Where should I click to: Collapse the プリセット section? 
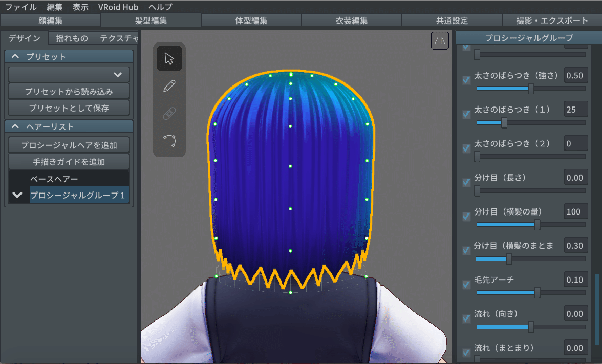69,56
